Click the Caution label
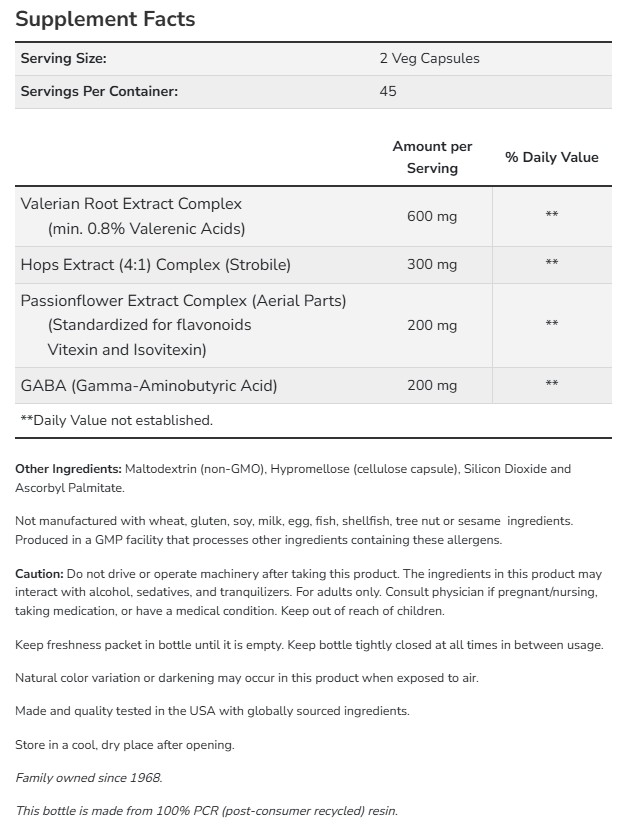The image size is (624, 824). (39, 573)
